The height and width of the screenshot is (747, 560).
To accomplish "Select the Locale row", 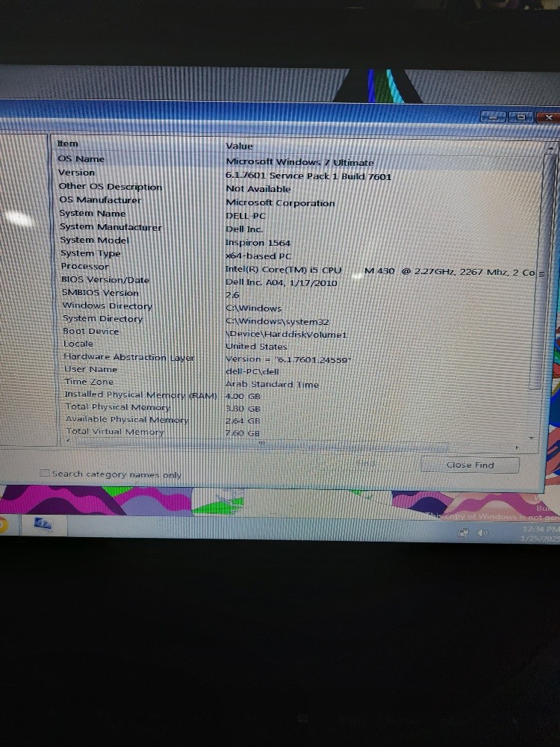I will (x=299, y=345).
